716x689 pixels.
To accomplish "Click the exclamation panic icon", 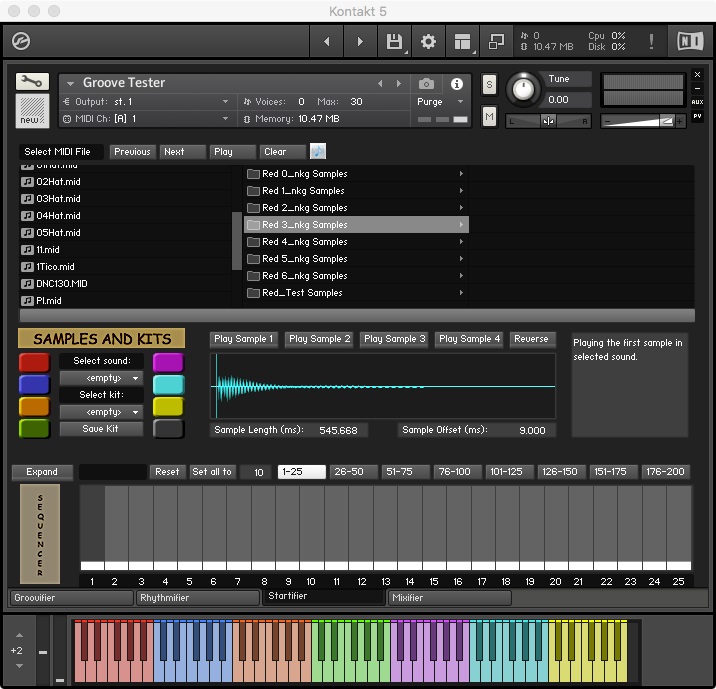I will [652, 42].
